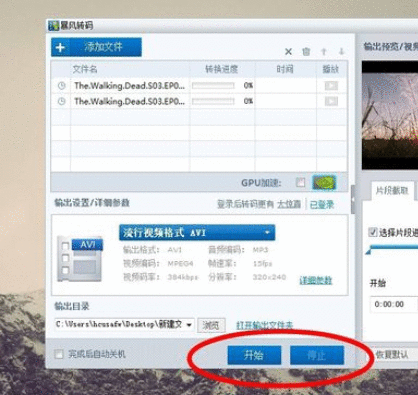Open the output directory path dropdown
Screen dimensions: 418x395
[189, 324]
